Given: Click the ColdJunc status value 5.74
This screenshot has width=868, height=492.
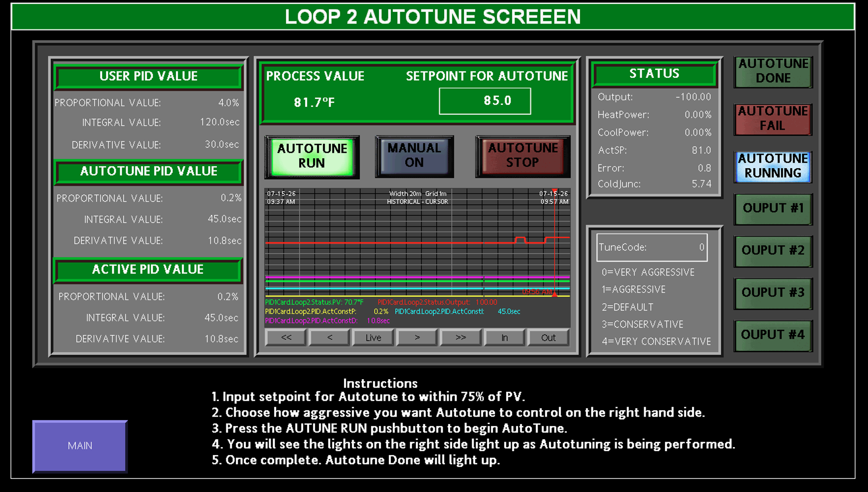Looking at the screenshot, I should tap(701, 184).
